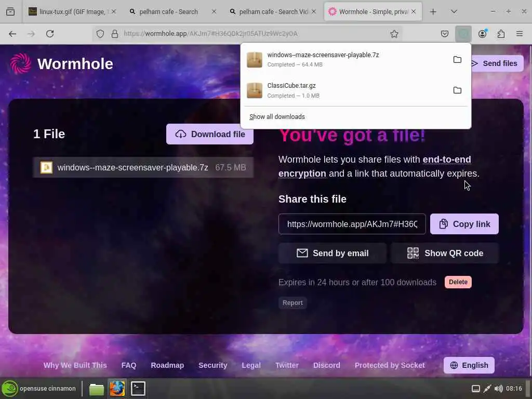Bookmark this page with star icon
The height and width of the screenshot is (399, 532).
click(394, 34)
